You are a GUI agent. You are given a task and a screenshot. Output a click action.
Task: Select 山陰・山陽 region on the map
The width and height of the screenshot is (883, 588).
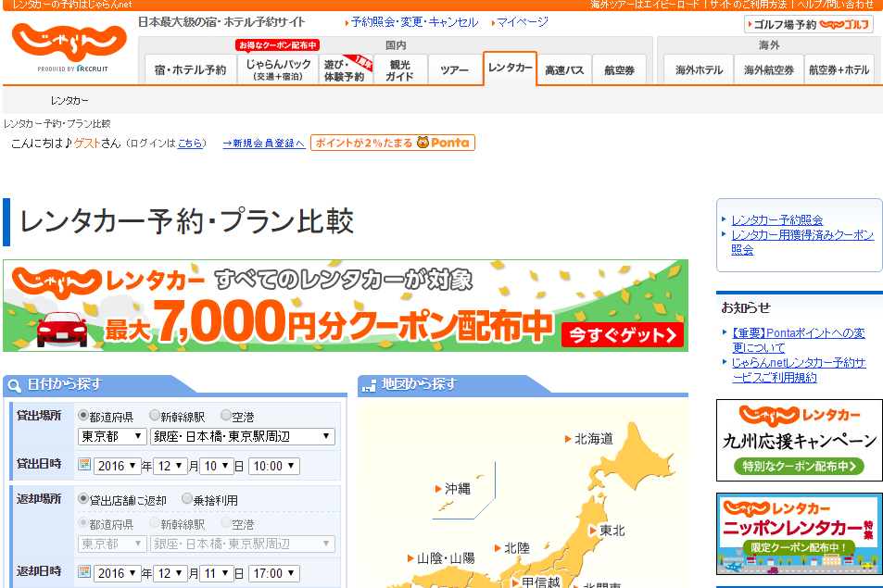441,558
